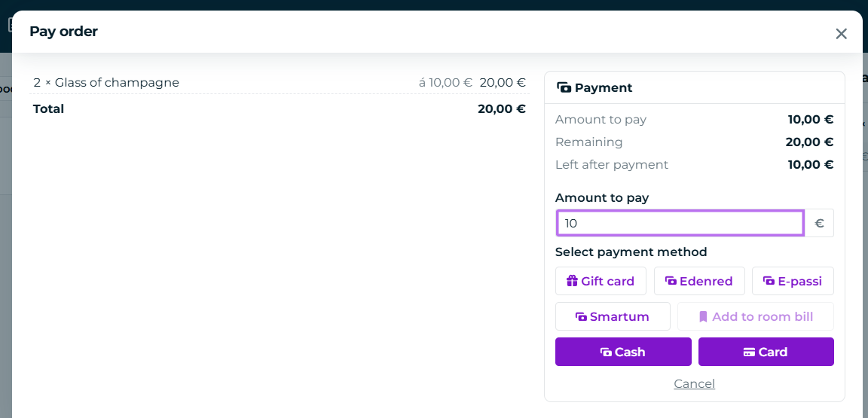Click the bookmark icon on Add to room bill
Viewport: 868px width, 418px height.
pos(703,316)
